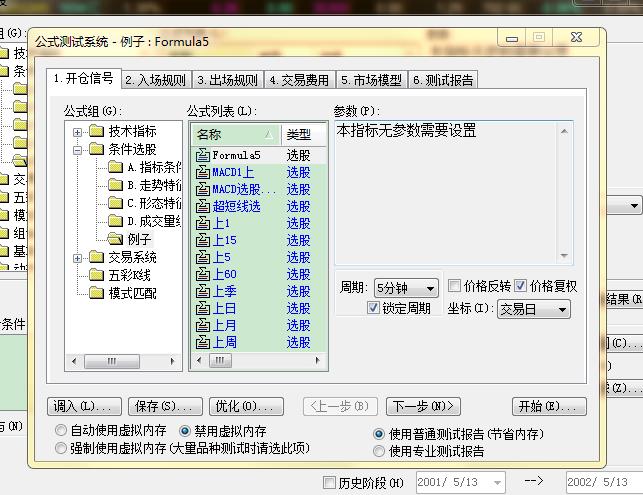Click the 上1 formula icon
643x495 pixels.
click(x=203, y=223)
